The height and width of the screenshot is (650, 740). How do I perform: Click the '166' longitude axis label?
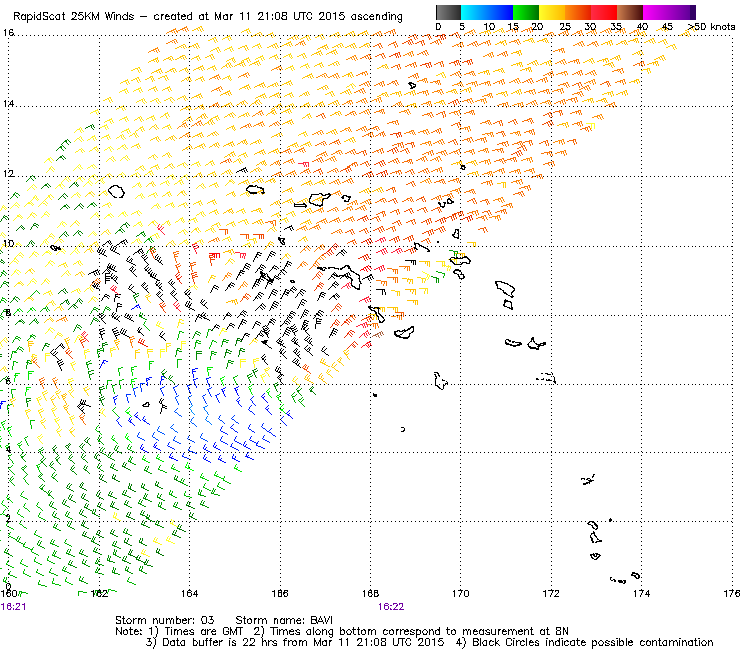click(280, 593)
